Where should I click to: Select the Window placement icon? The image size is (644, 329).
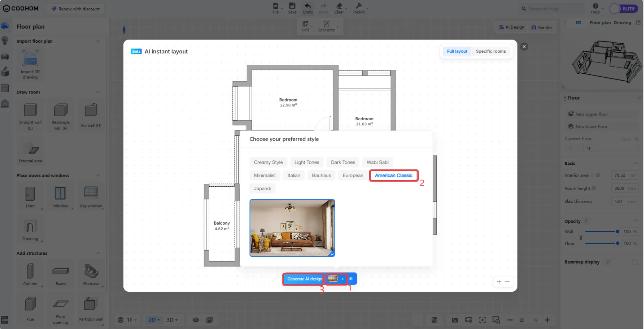coord(60,193)
